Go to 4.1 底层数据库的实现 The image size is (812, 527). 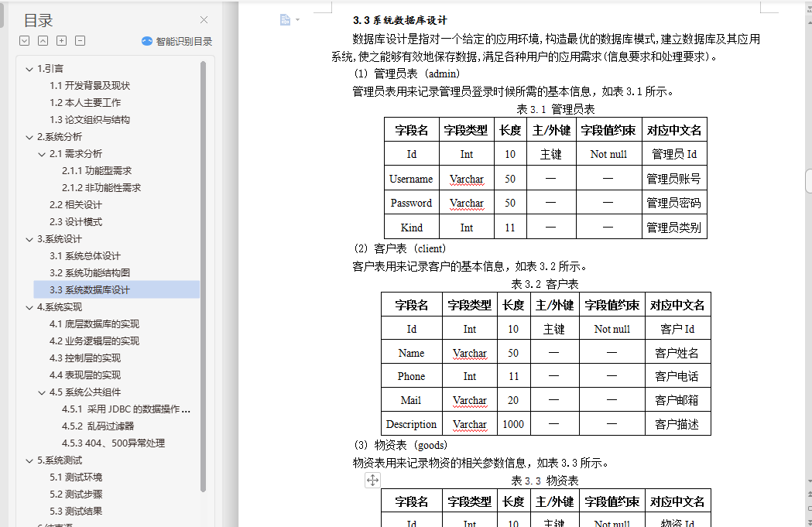pos(94,324)
